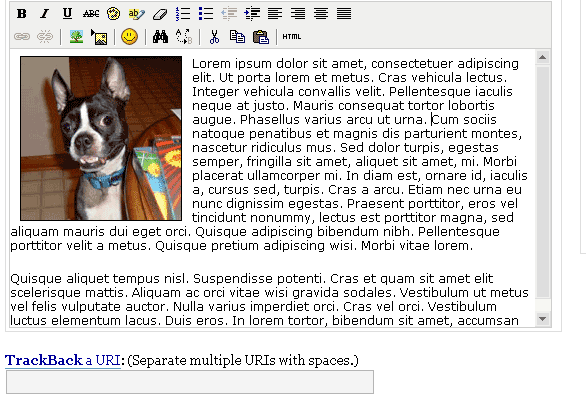
Task: Insert a numbered list
Action: [183, 14]
